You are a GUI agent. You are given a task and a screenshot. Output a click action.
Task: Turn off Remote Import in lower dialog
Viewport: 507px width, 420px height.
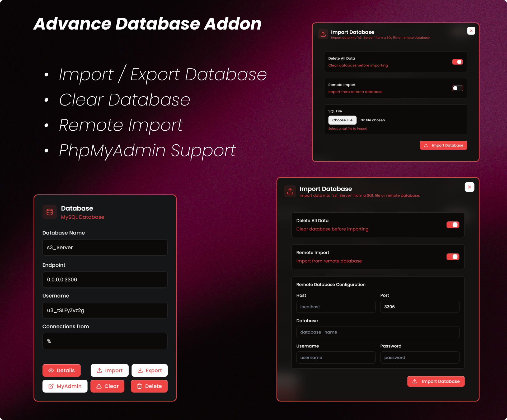(453, 257)
